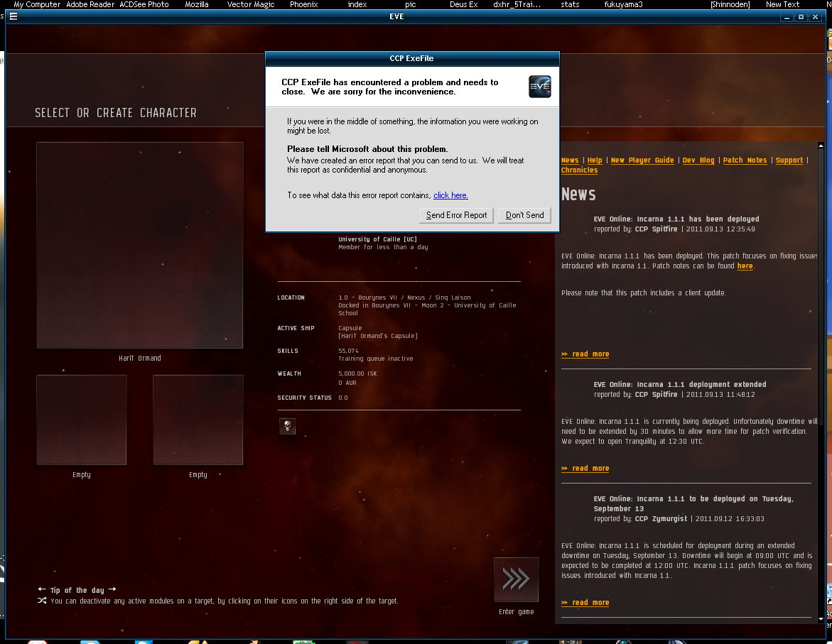Open the Patch Notes link
The image size is (832, 644).
click(745, 160)
